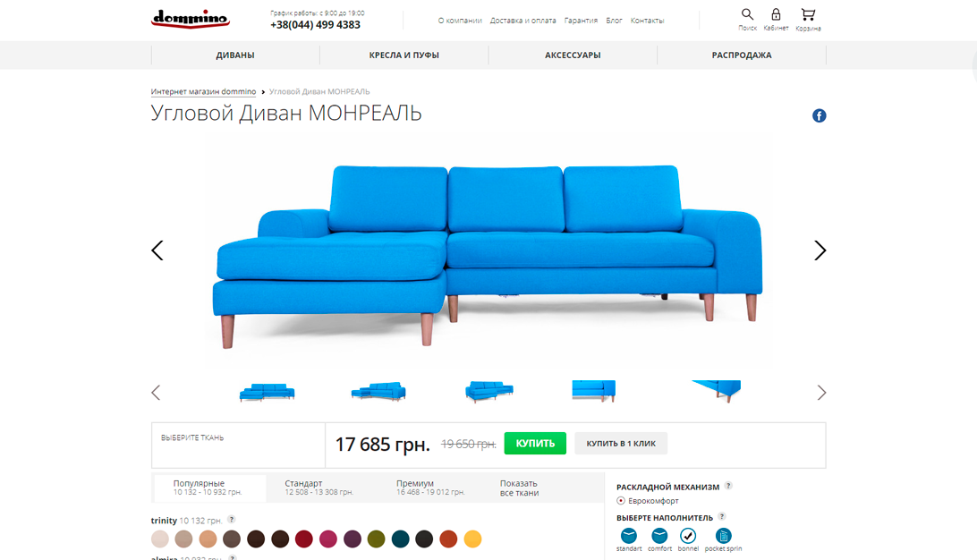977x560 pixels.
Task: Open the first sofa thumbnail image
Action: coord(267,392)
